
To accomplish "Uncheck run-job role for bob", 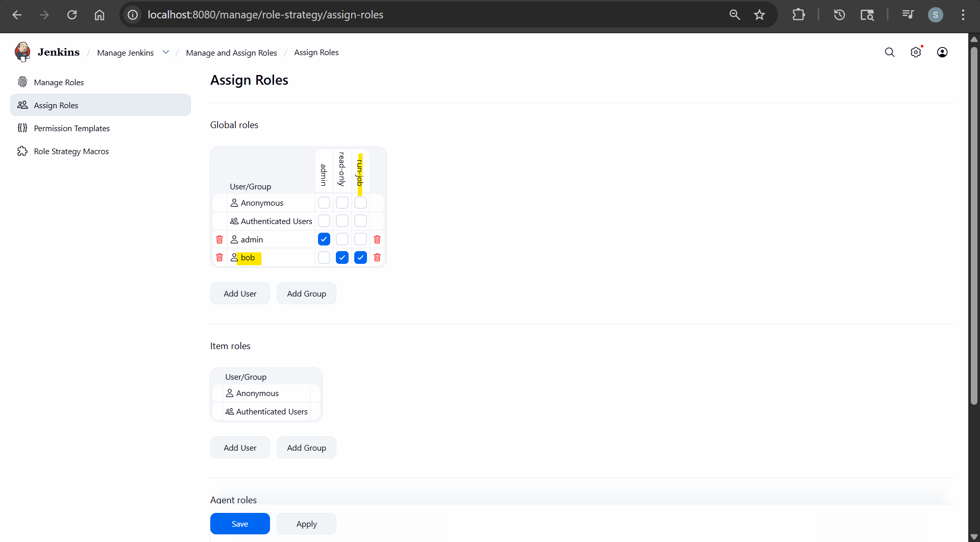I will click(x=361, y=258).
